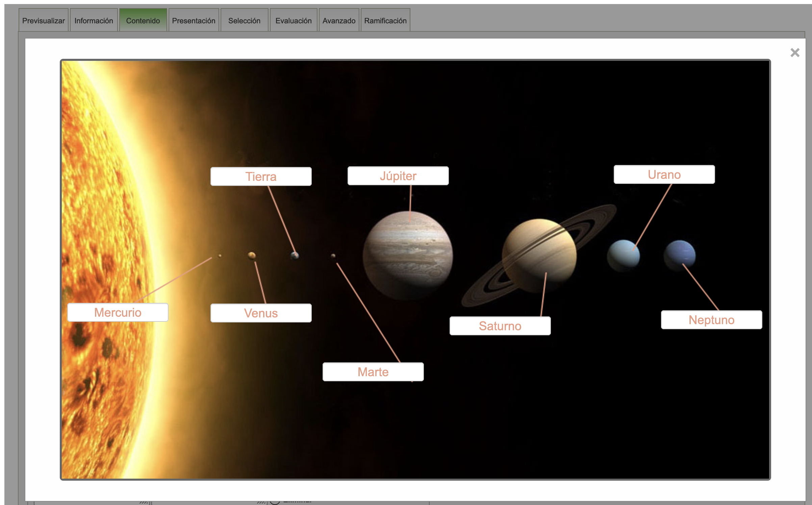This screenshot has height=505, width=812.
Task: Click the Mercurio label box
Action: 118,312
